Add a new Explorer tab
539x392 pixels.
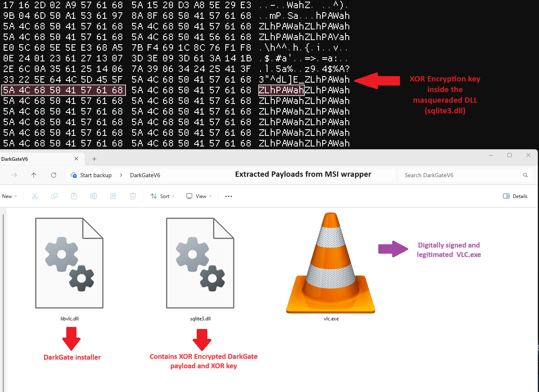click(x=94, y=159)
